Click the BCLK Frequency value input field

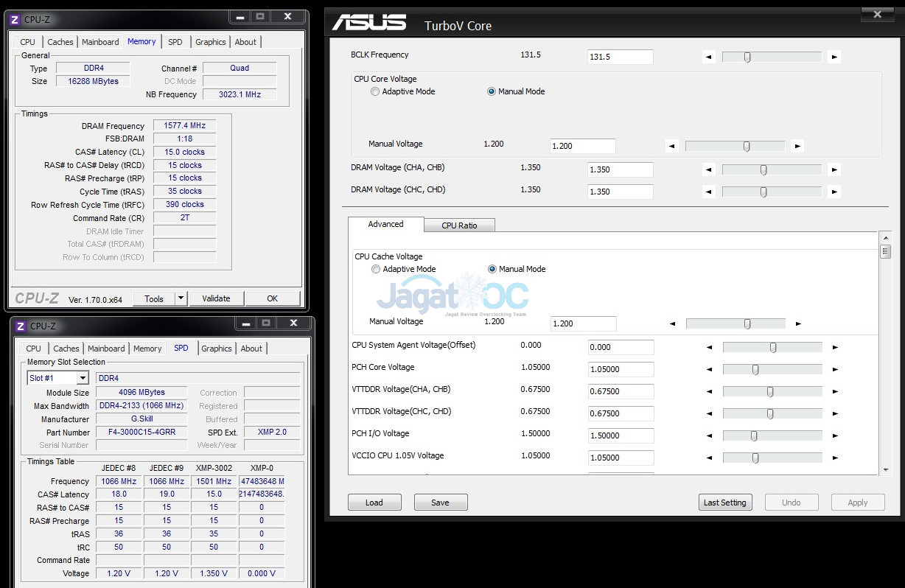click(x=620, y=57)
